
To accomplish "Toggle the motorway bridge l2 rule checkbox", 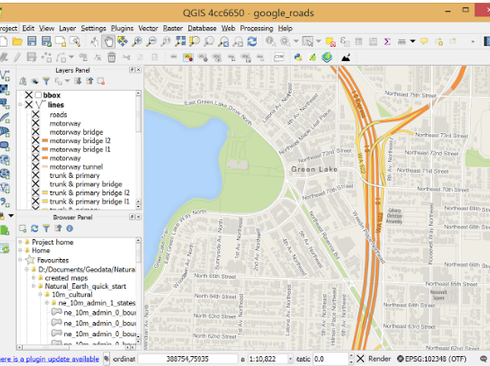I will click(x=35, y=141).
